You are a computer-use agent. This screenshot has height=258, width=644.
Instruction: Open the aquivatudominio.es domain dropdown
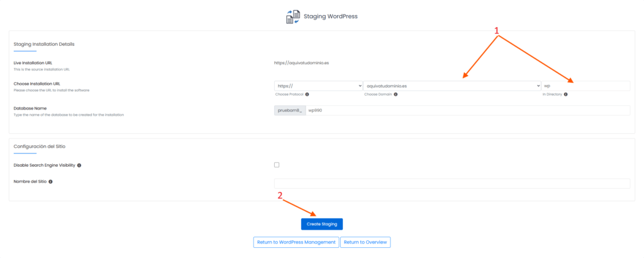452,86
